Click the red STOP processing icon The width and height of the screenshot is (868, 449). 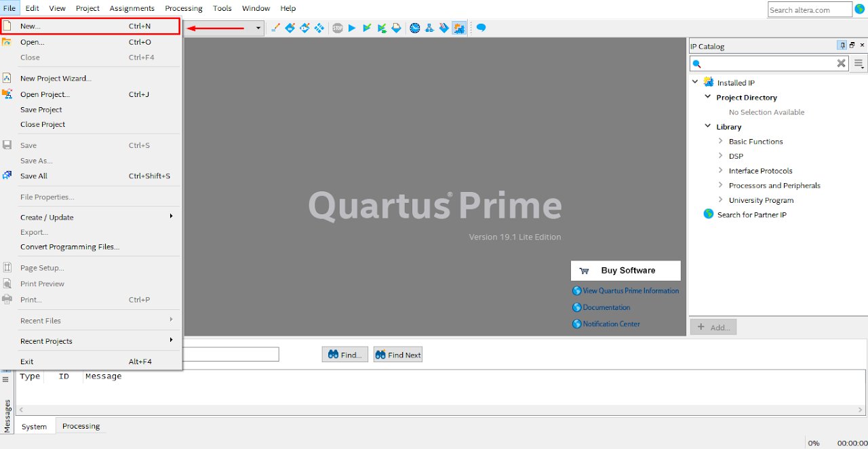(x=338, y=28)
